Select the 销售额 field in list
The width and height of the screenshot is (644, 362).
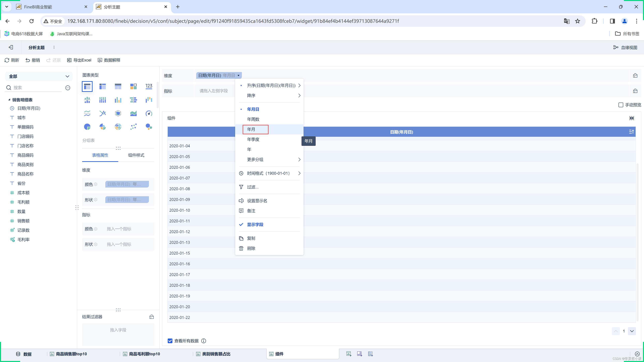[23, 221]
